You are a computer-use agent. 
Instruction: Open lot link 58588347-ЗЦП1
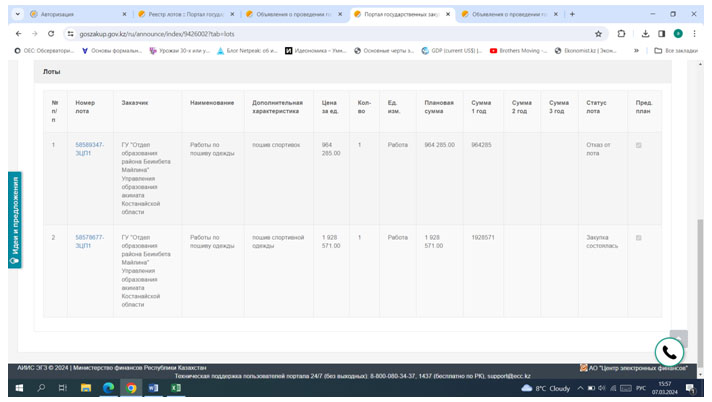[89, 149]
